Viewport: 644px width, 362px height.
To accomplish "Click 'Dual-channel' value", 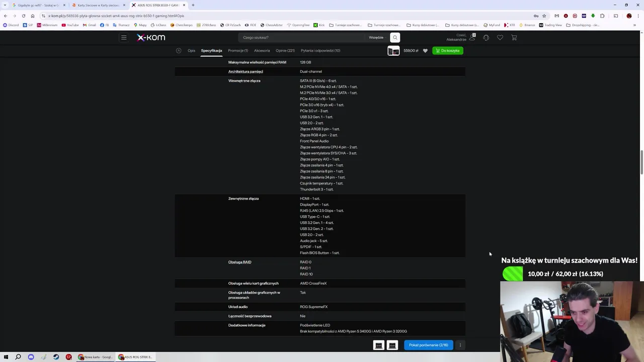I will pyautogui.click(x=311, y=71).
